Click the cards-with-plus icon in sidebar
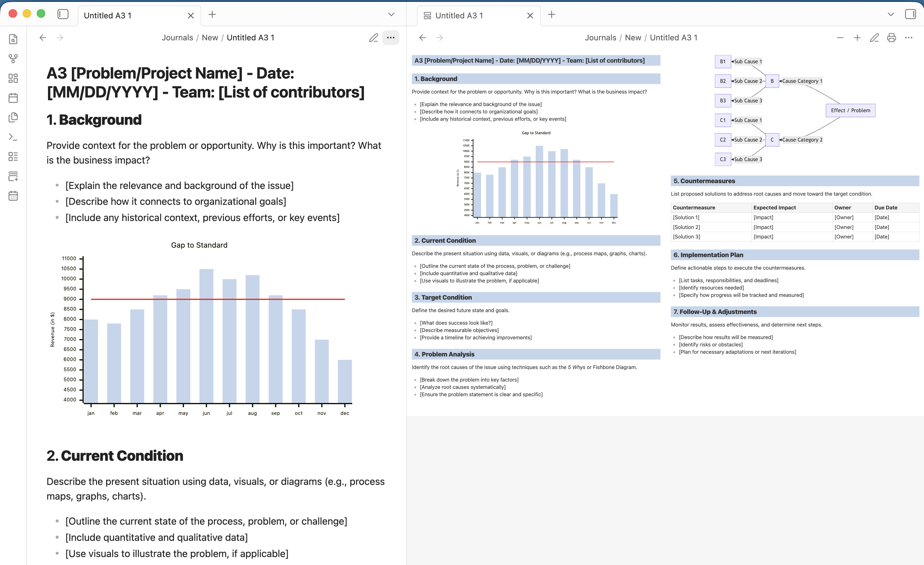This screenshot has height=565, width=924. tap(13, 176)
